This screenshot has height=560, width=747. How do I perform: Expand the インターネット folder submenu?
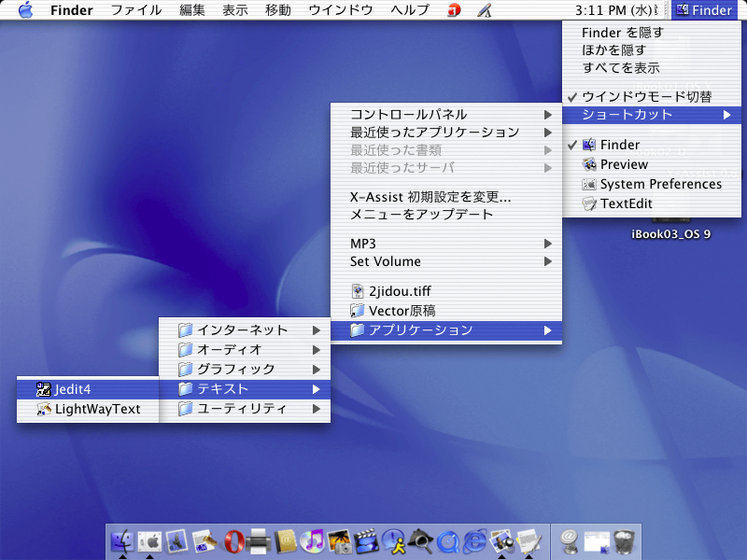point(245,330)
